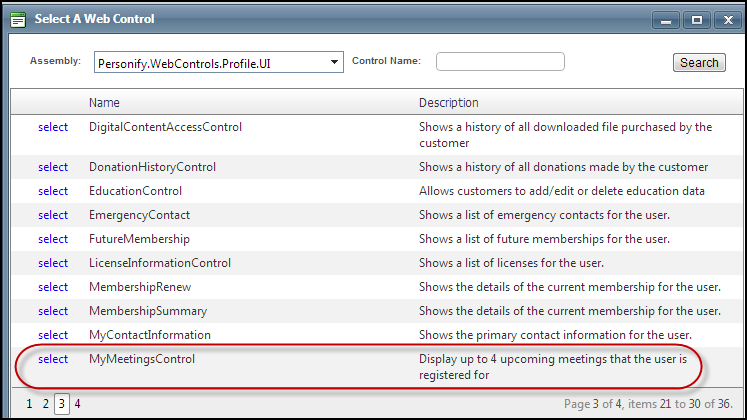The width and height of the screenshot is (747, 420).
Task: Click the Select A Web Control window icon
Action: click(x=18, y=19)
